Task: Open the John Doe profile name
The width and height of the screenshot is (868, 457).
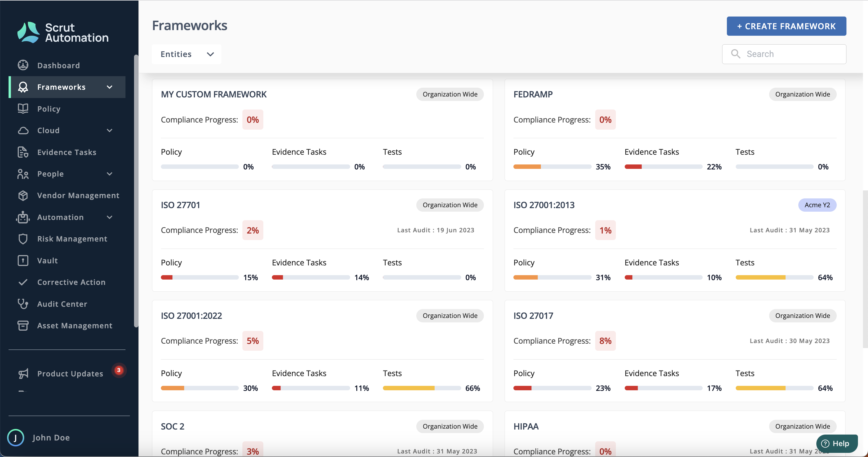Action: coord(51,438)
